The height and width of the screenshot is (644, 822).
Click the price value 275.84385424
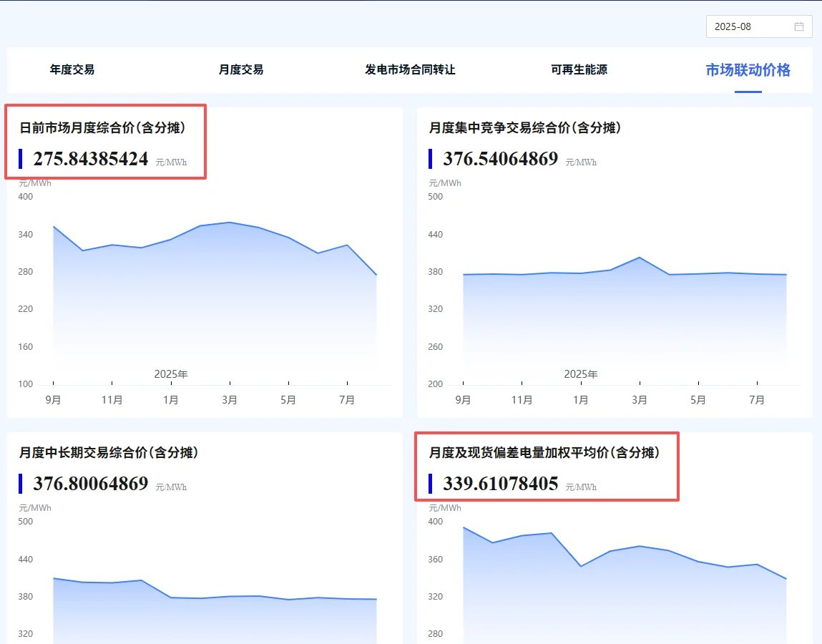click(92, 159)
